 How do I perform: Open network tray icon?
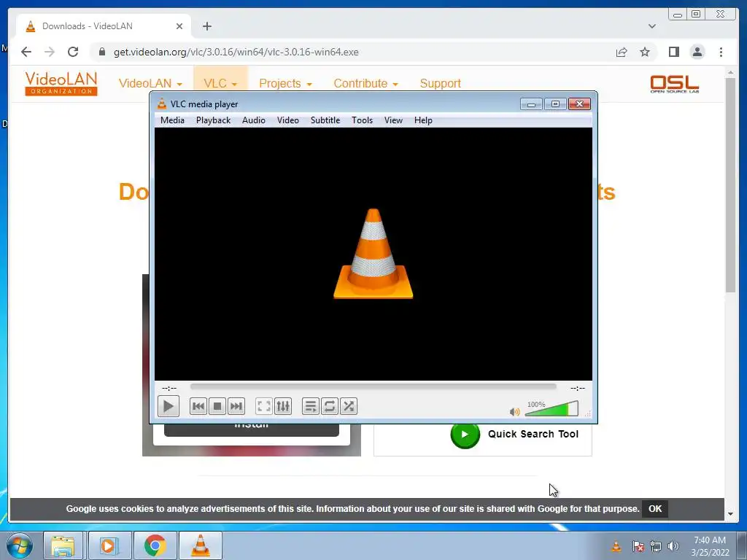656,546
